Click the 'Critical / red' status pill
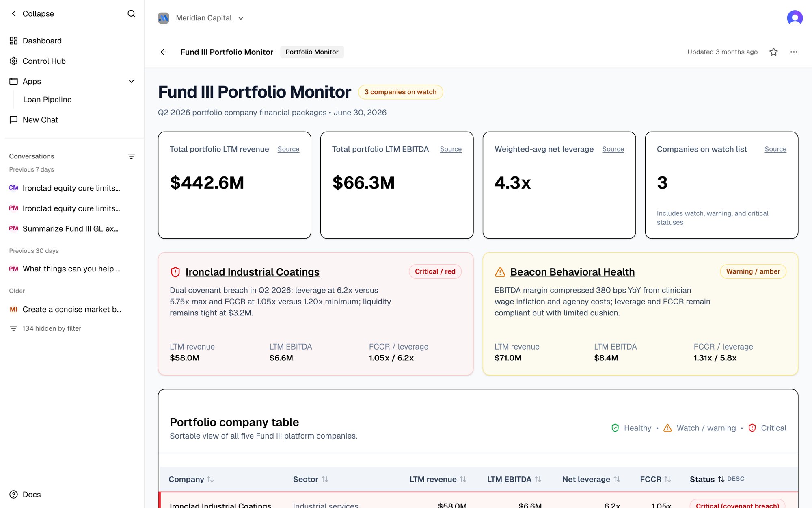The width and height of the screenshot is (812, 508). click(435, 271)
